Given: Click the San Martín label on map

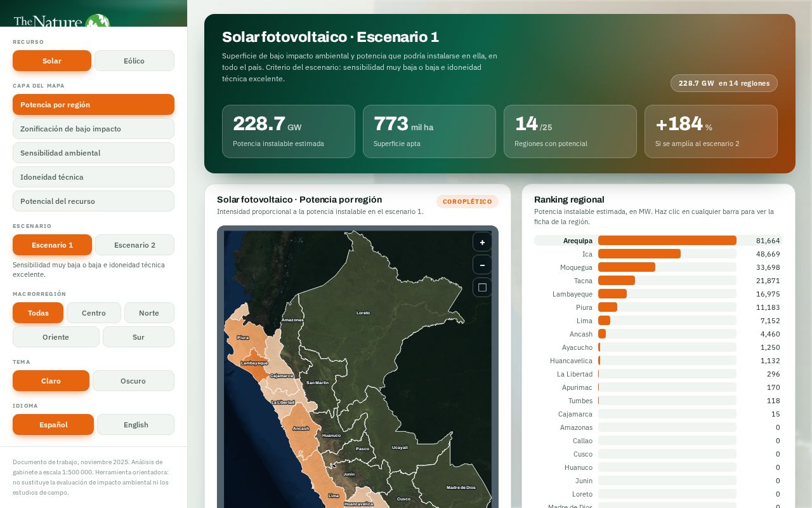Looking at the screenshot, I should pyautogui.click(x=318, y=382).
